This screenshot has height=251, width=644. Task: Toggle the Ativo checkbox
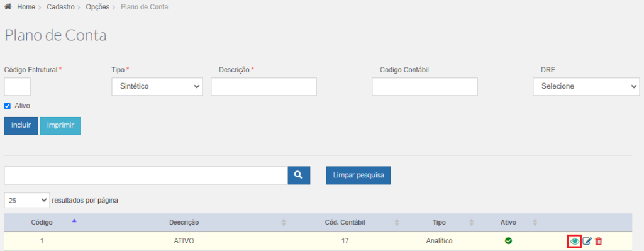(x=7, y=106)
